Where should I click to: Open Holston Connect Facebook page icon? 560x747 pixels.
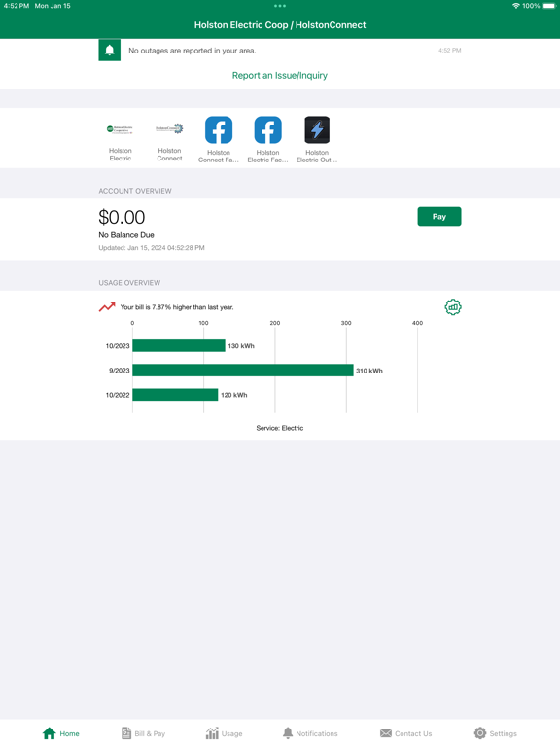219,129
